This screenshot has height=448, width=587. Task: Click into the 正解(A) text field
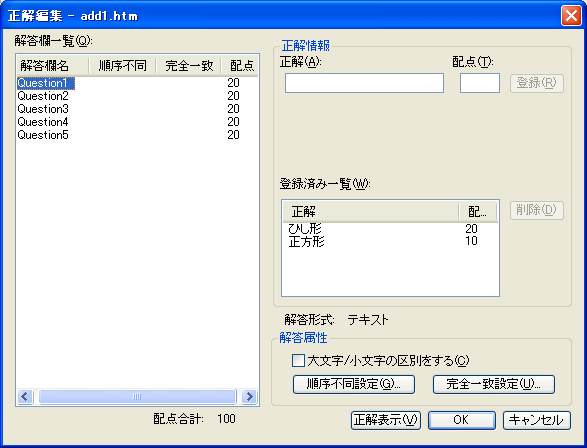click(x=364, y=83)
